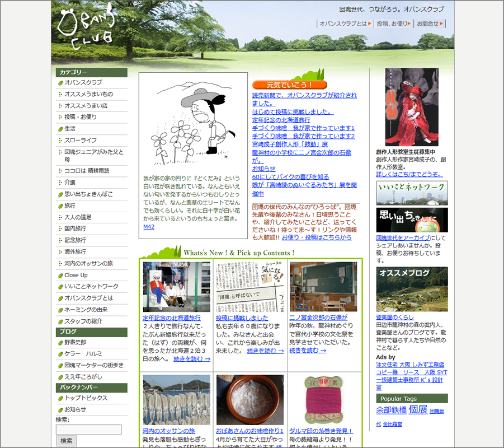Image resolution: width=504 pixels, height=448 pixels.
Task: Open 二ノ宮金次郎の石像が article title
Action: pyautogui.click(x=318, y=318)
